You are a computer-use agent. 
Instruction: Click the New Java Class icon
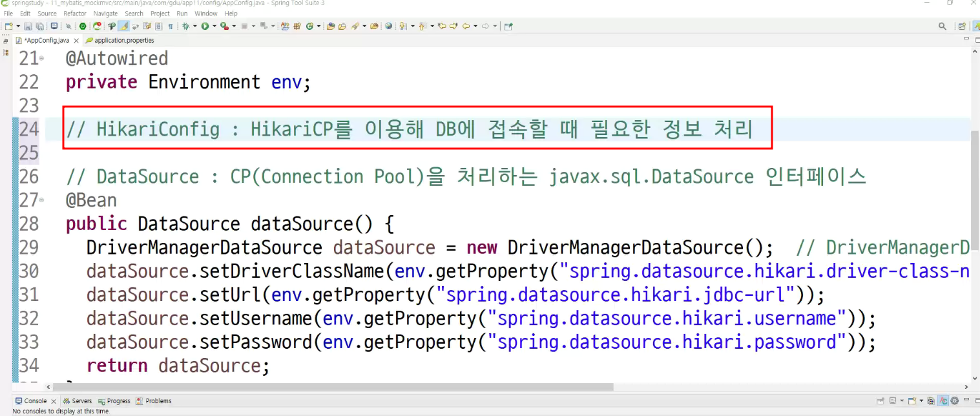point(309,26)
